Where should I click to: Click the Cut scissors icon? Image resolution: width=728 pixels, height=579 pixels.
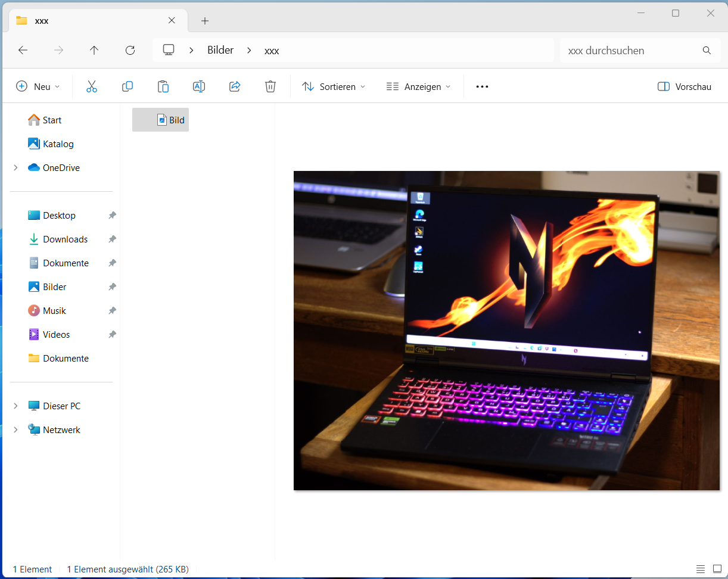91,86
